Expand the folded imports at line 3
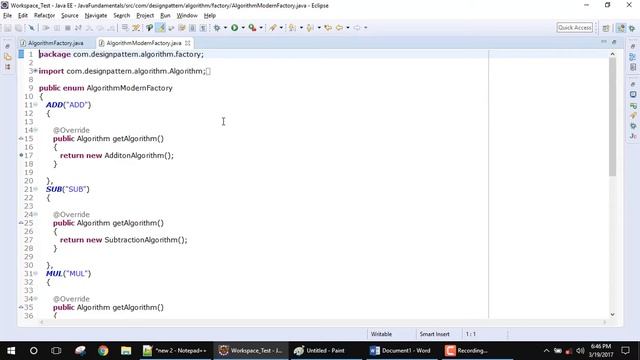Screen dimensions: 640x360 click(36, 71)
